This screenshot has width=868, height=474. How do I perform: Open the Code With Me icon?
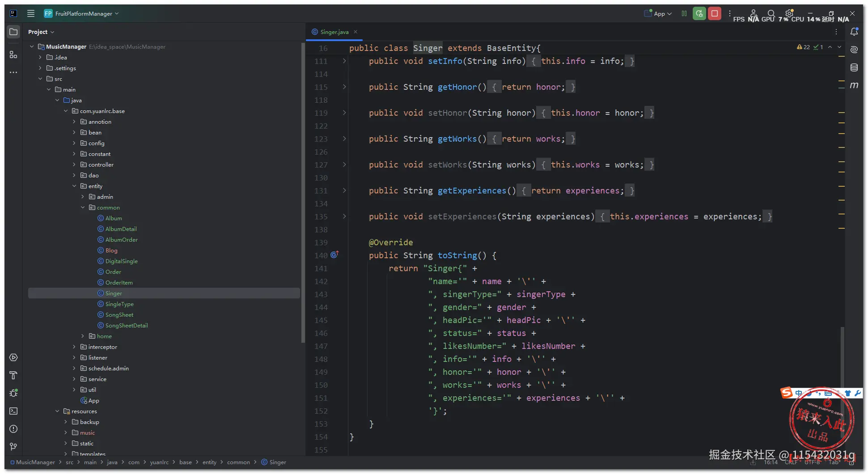(754, 13)
